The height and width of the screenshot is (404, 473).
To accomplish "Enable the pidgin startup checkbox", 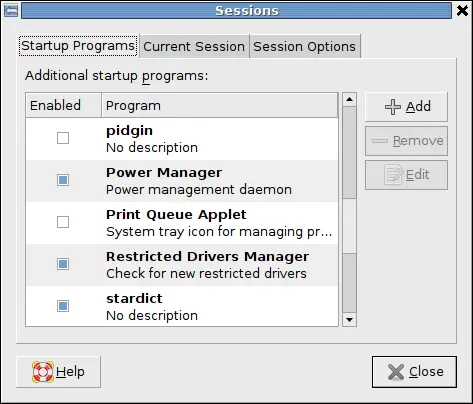I will 63,138.
